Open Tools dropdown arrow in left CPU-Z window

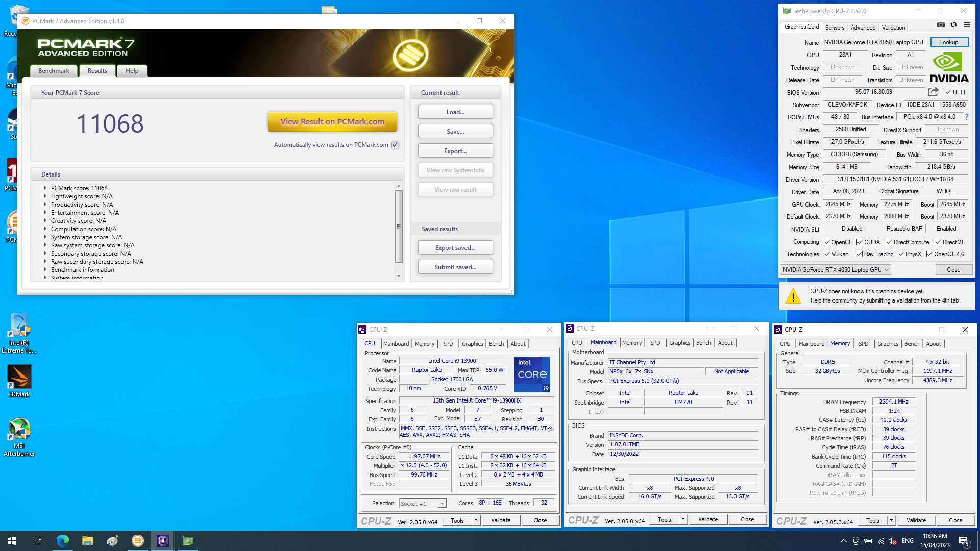tap(476, 520)
